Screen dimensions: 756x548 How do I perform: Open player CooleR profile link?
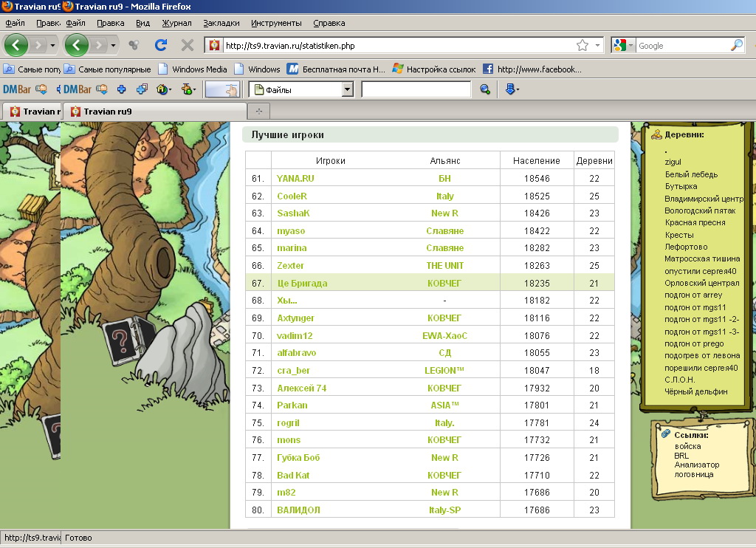[292, 196]
